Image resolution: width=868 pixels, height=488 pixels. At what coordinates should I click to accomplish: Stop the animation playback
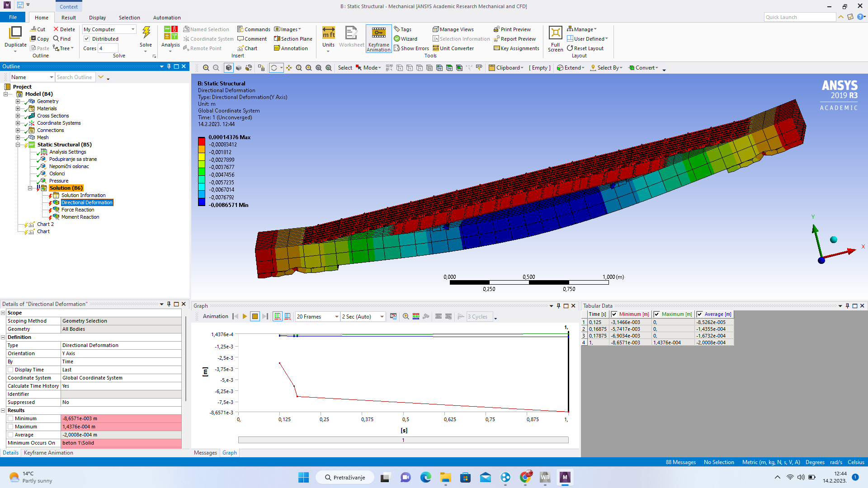coord(255,317)
